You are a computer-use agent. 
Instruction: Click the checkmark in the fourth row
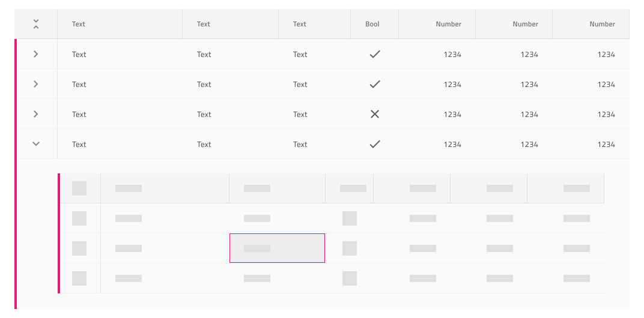(375, 143)
